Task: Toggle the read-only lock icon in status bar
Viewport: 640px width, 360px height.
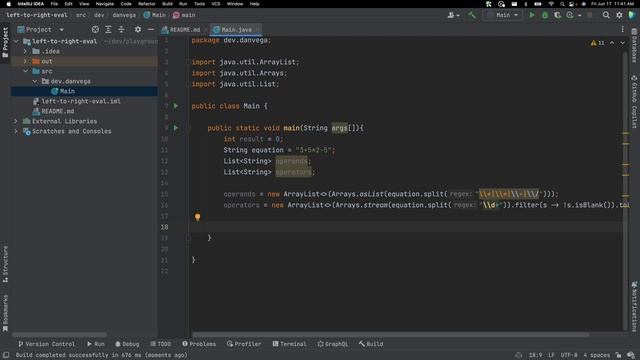Action: 618,355
